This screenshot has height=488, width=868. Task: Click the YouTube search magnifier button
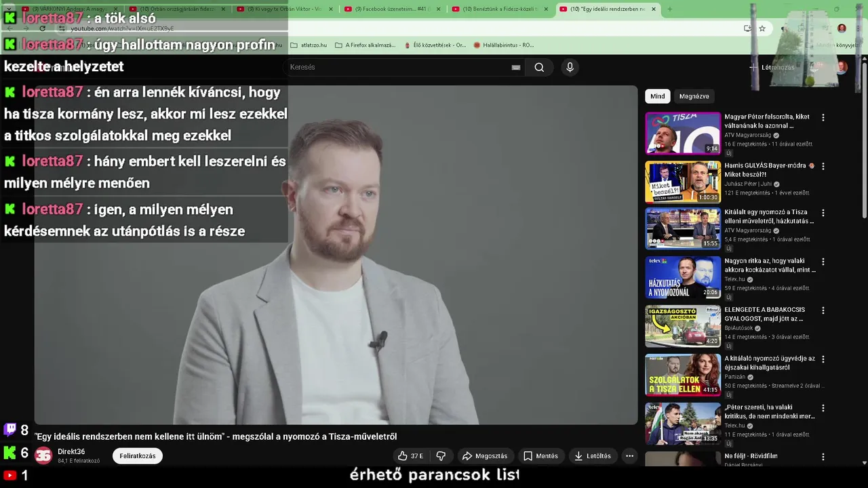tap(539, 67)
